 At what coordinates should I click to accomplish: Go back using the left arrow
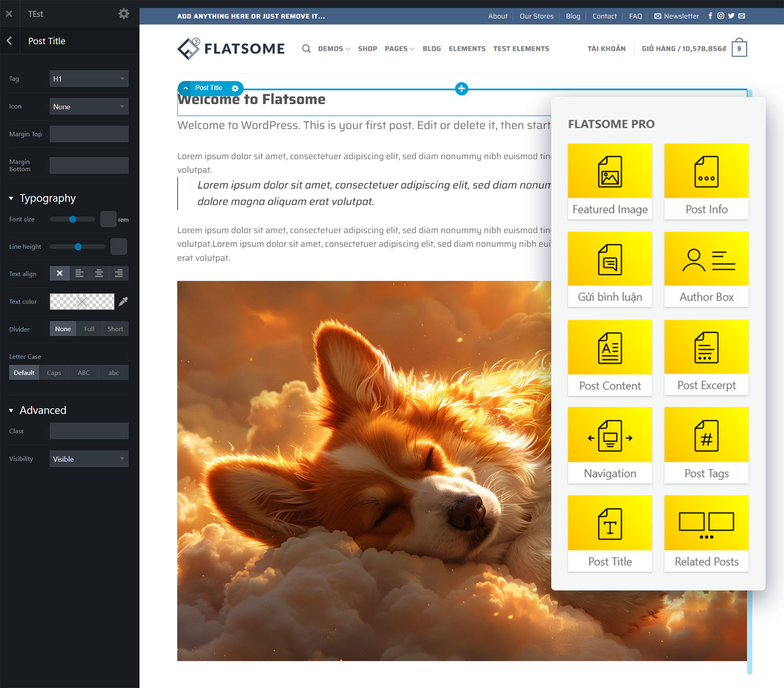click(x=9, y=41)
